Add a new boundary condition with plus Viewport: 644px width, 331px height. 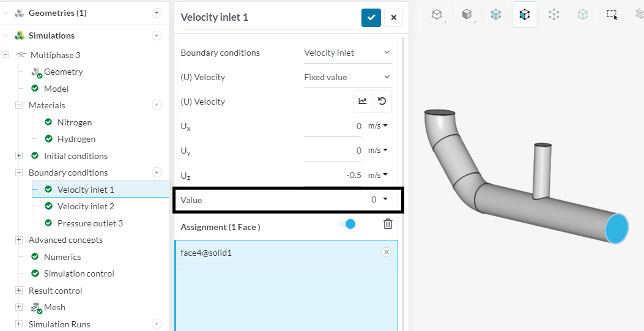tap(157, 173)
